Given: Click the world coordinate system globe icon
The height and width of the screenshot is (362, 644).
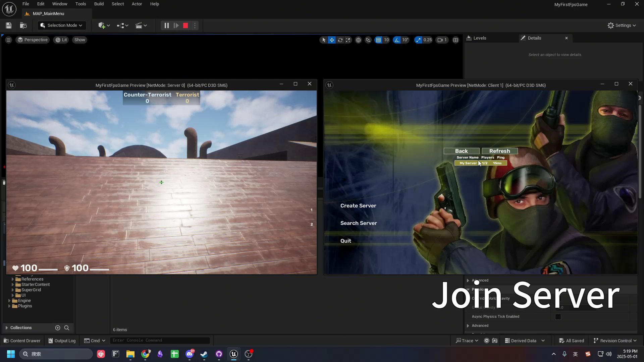Looking at the screenshot, I should tap(358, 40).
